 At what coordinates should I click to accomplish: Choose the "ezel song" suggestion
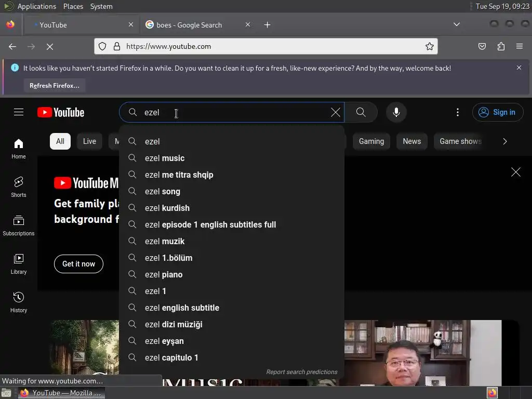[x=232, y=191]
